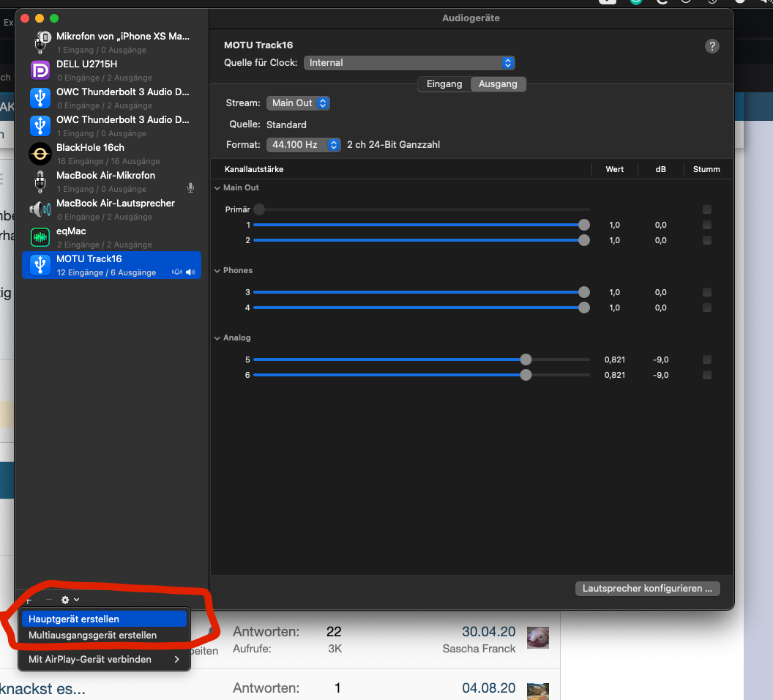Open the Format 44.100 Hz dropdown
Viewport: 773px width, 700px height.
(303, 145)
